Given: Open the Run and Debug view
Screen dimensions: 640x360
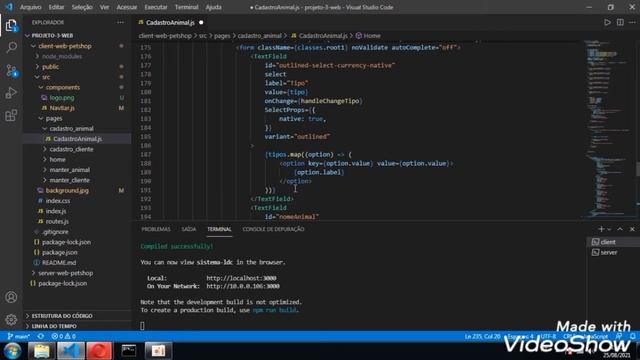Looking at the screenshot, I should point(11,93).
